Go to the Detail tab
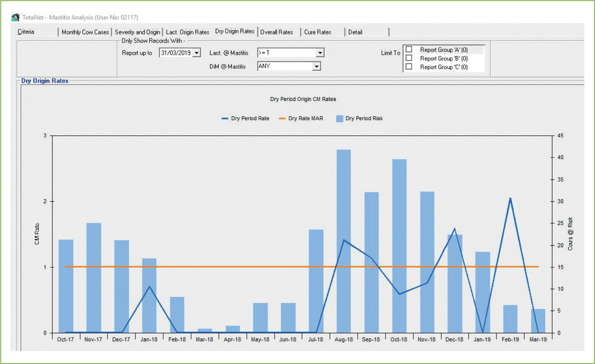This screenshot has height=364, width=595. point(367,32)
